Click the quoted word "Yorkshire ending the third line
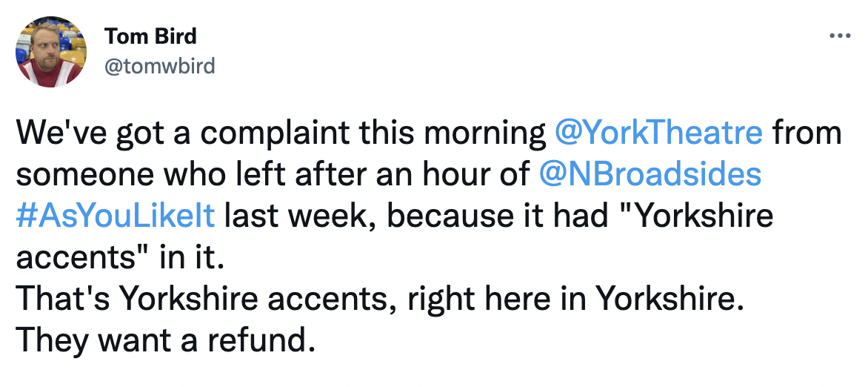The height and width of the screenshot is (387, 868). coord(698,216)
